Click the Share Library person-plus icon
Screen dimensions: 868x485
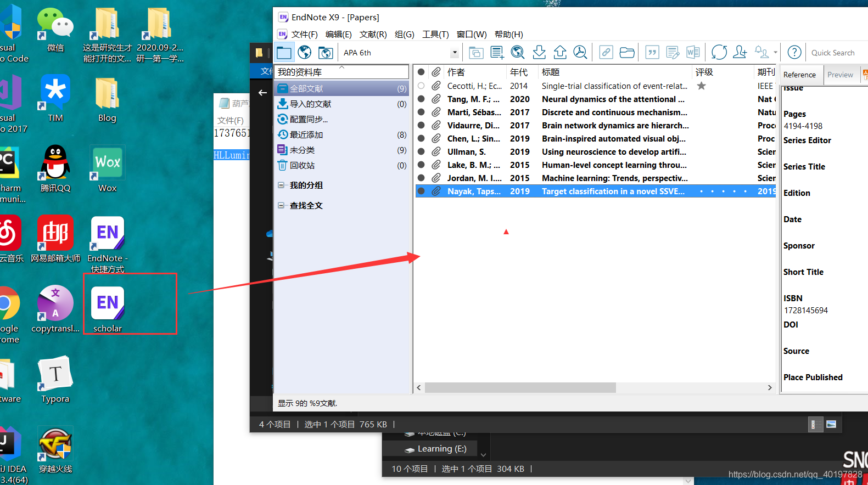(x=740, y=53)
